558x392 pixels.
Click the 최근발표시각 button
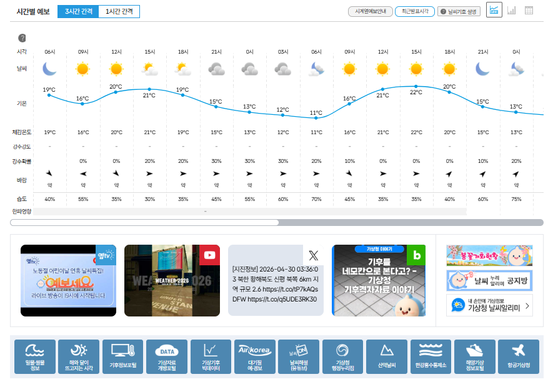pyautogui.click(x=415, y=11)
